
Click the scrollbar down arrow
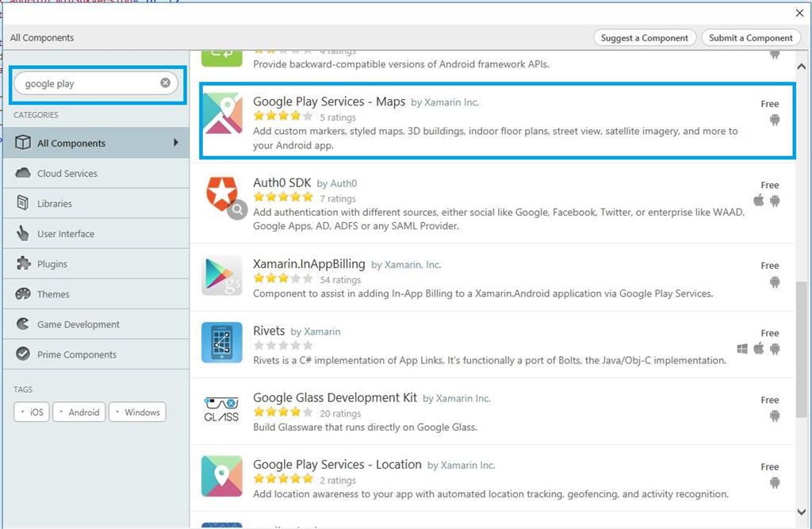(x=802, y=512)
